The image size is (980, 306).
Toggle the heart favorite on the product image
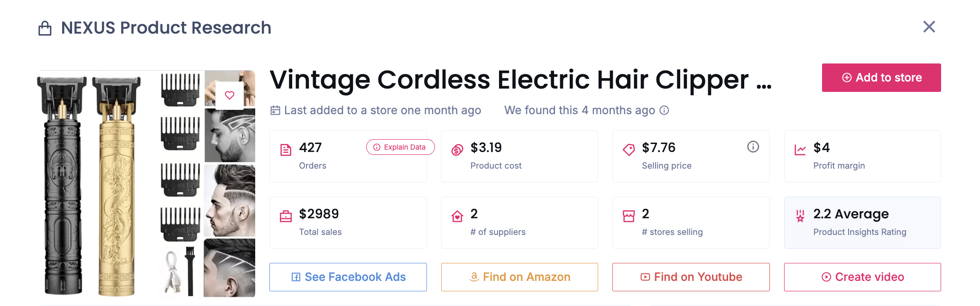tap(230, 95)
